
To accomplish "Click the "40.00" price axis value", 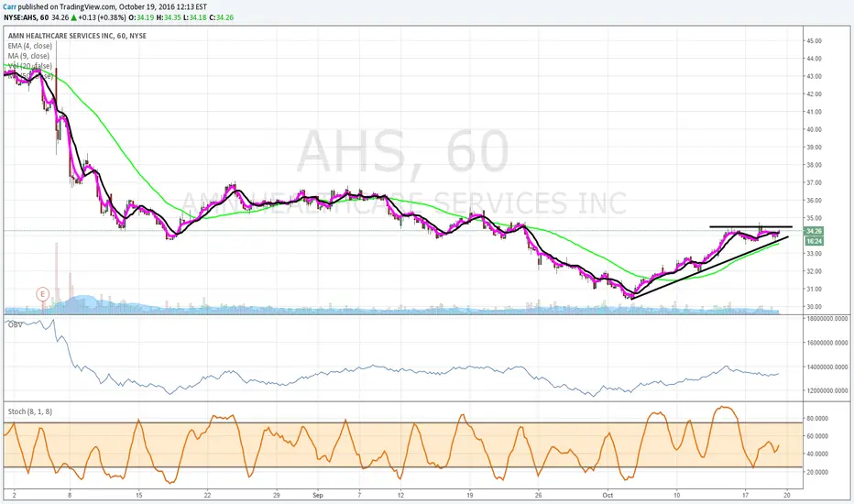I will (x=815, y=129).
